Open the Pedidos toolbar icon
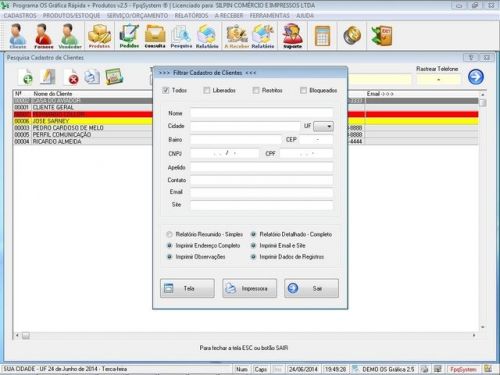This screenshot has width=500, height=375. [x=129, y=36]
